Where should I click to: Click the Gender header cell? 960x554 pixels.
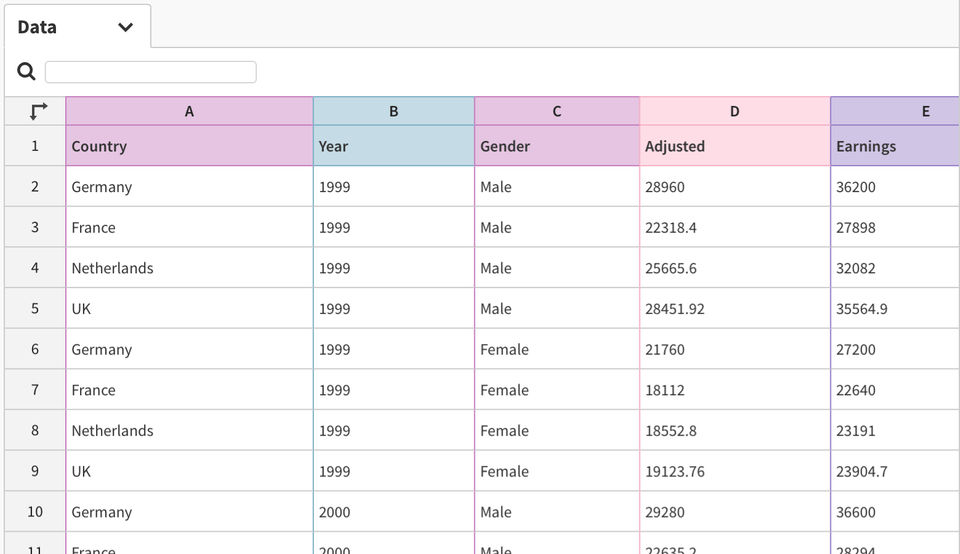click(x=557, y=146)
